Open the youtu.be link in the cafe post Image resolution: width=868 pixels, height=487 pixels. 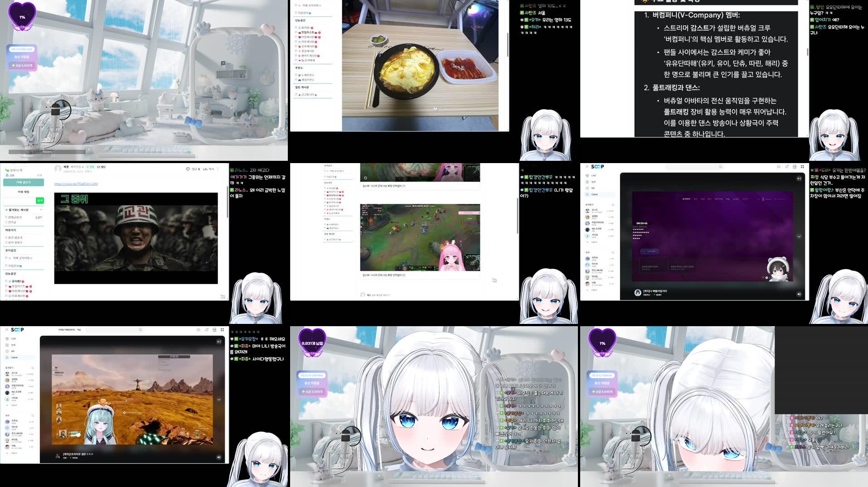click(76, 184)
